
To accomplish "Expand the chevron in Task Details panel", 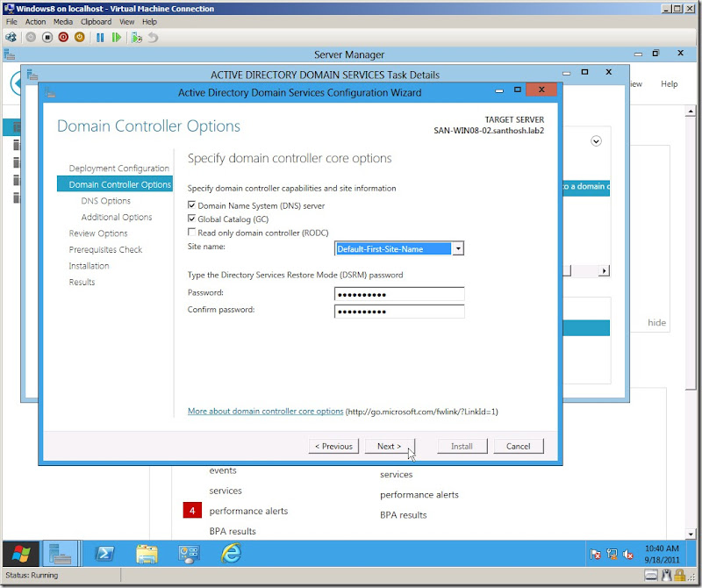I will pyautogui.click(x=597, y=140).
